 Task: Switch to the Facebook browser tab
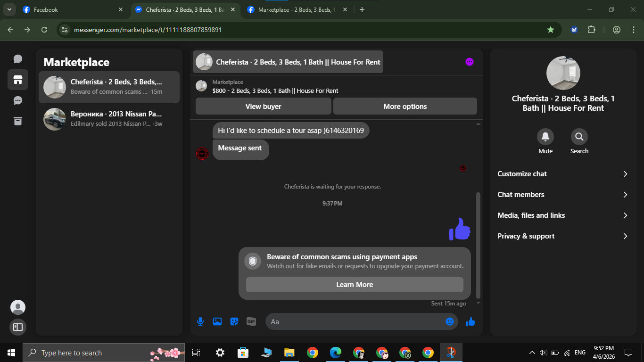coord(73,9)
